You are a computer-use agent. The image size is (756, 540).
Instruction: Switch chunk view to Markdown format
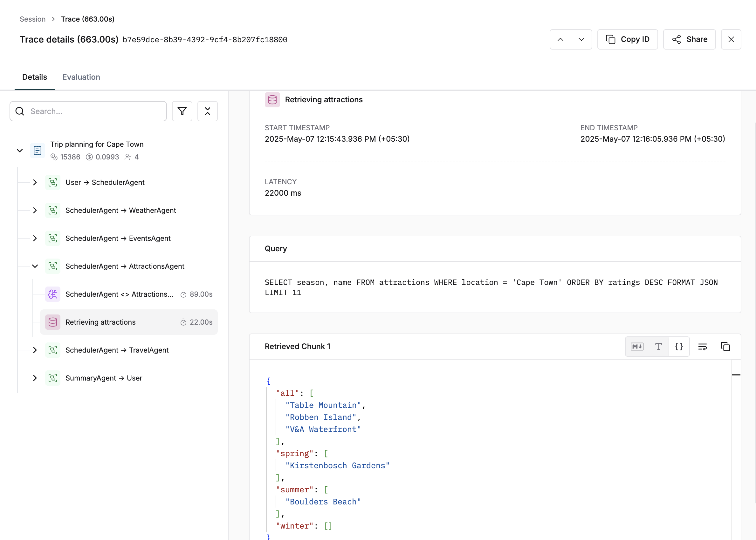tap(637, 347)
